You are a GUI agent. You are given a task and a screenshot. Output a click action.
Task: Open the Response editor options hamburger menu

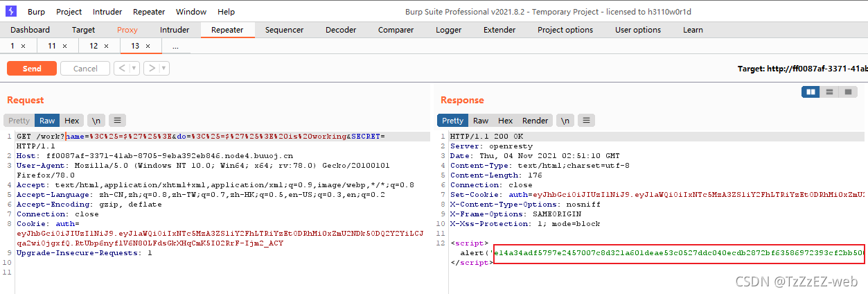tap(587, 121)
